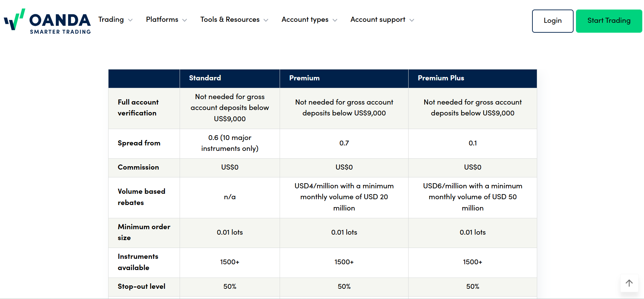Image resolution: width=644 pixels, height=299 pixels.
Task: Click the Premium commission US$0 cell
Action: pos(344,167)
